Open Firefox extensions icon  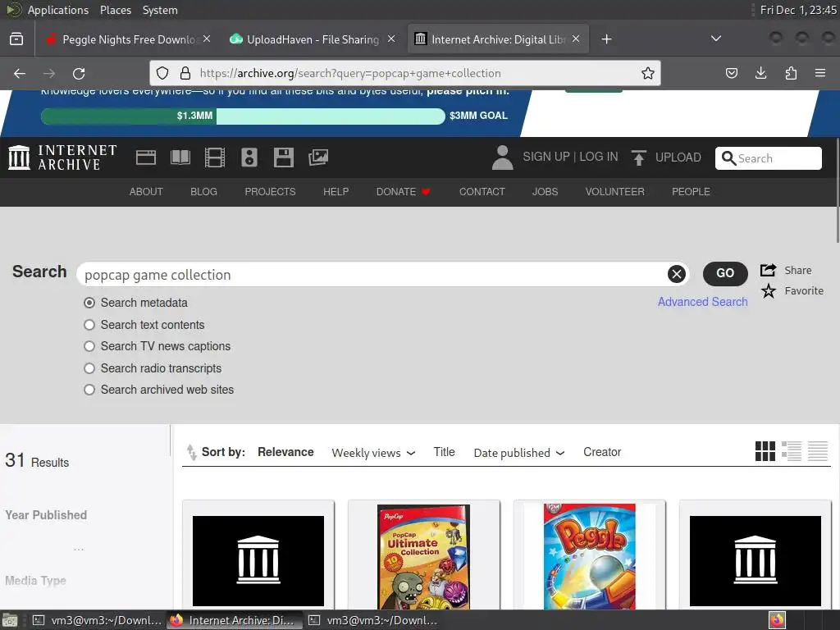[791, 73]
